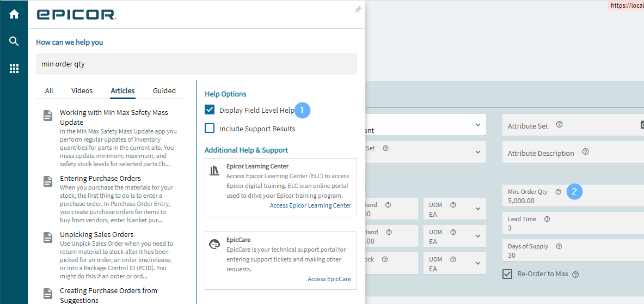Open field help icon for Lead Time
Screen dimensions: 644x304
[x=547, y=219]
